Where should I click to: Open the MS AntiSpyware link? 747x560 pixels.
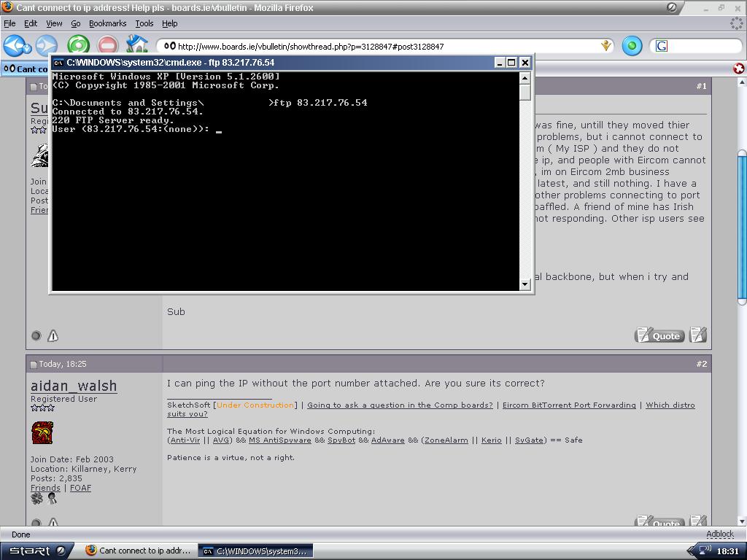(x=279, y=440)
